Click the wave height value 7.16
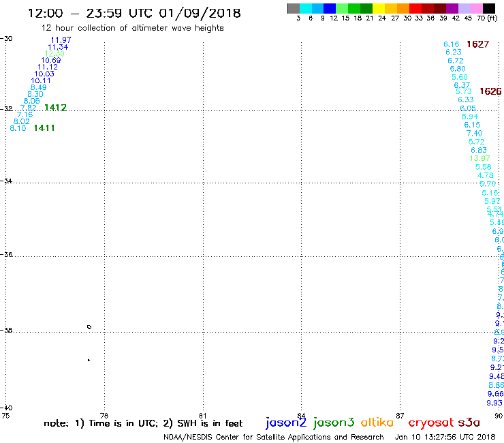504x443 pixels. (x=25, y=114)
